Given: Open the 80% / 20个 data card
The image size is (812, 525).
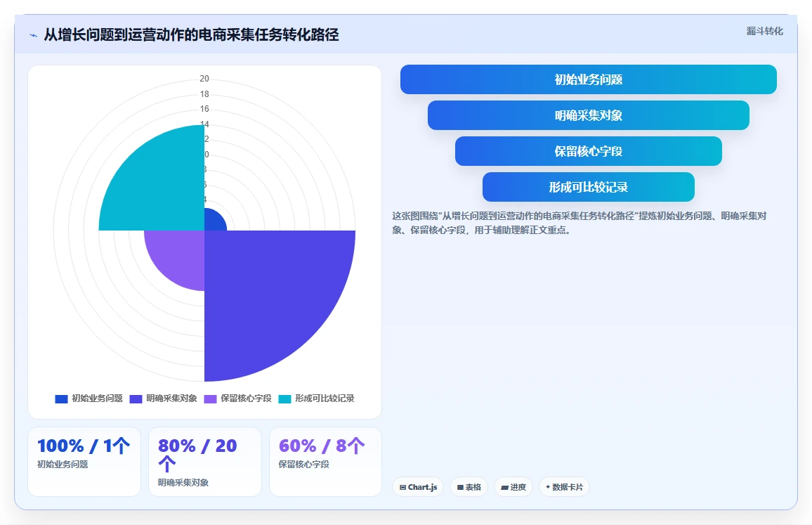Looking at the screenshot, I should pos(205,461).
